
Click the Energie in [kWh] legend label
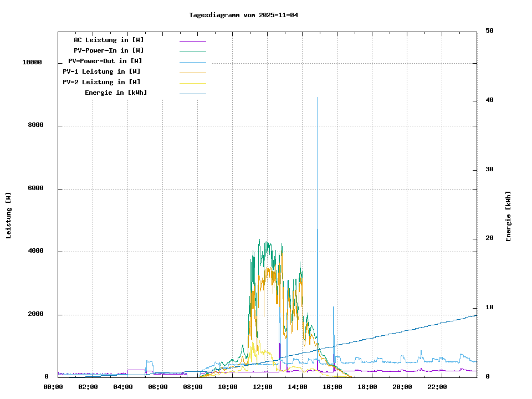point(116,93)
